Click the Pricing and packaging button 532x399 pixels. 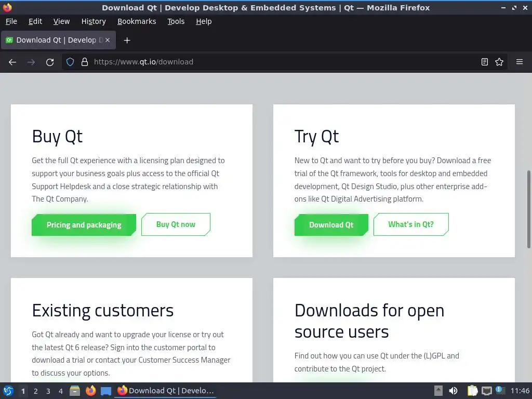tap(84, 224)
